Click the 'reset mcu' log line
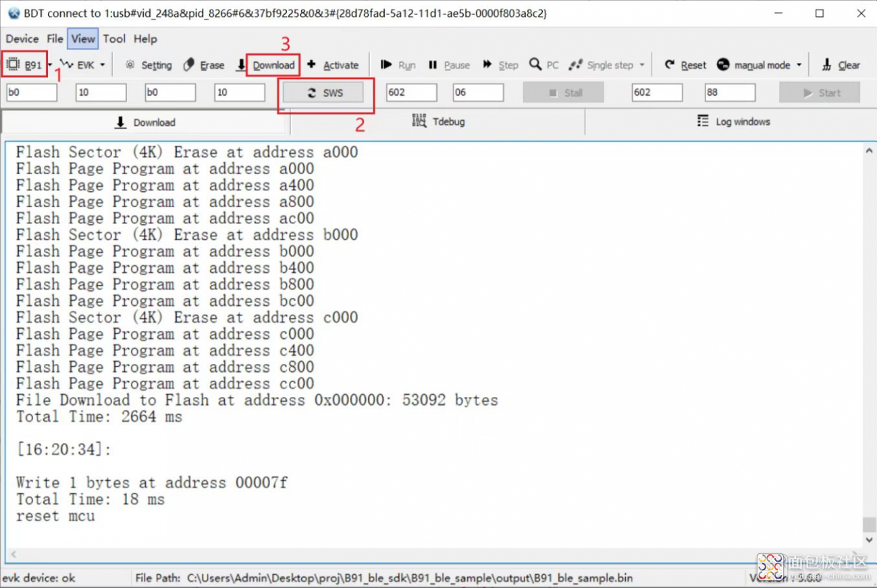This screenshot has height=588, width=877. (x=55, y=516)
